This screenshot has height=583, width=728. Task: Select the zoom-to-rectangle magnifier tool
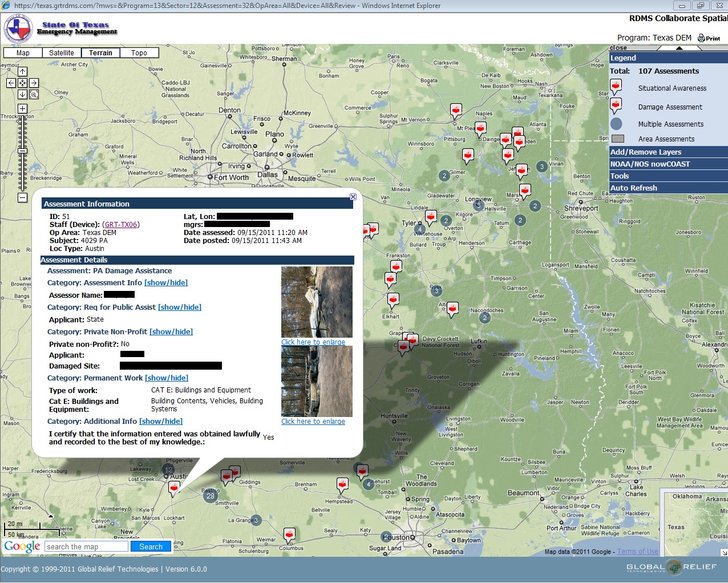coord(34,94)
